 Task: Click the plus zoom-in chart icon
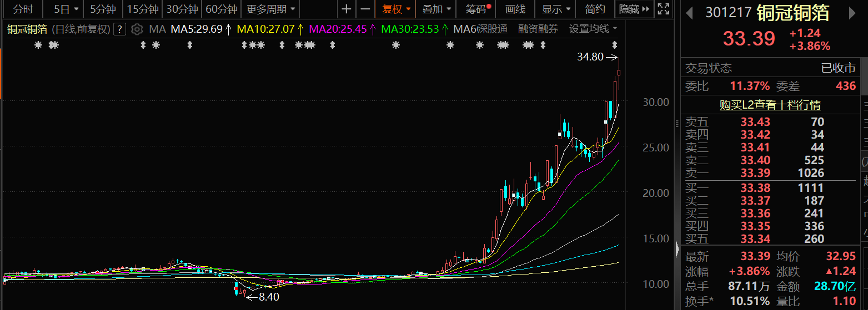pos(347,9)
